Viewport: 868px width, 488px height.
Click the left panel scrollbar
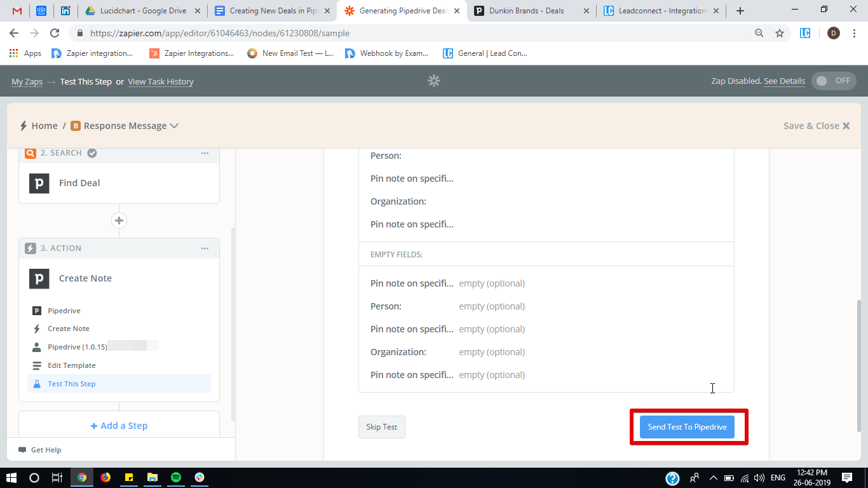pos(233,324)
